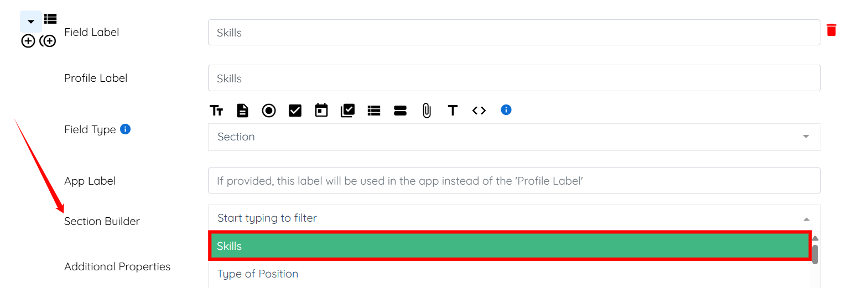Screen dimensions: 868x288
Task: Choose the multi-checkbox library field type icon
Action: 347,111
